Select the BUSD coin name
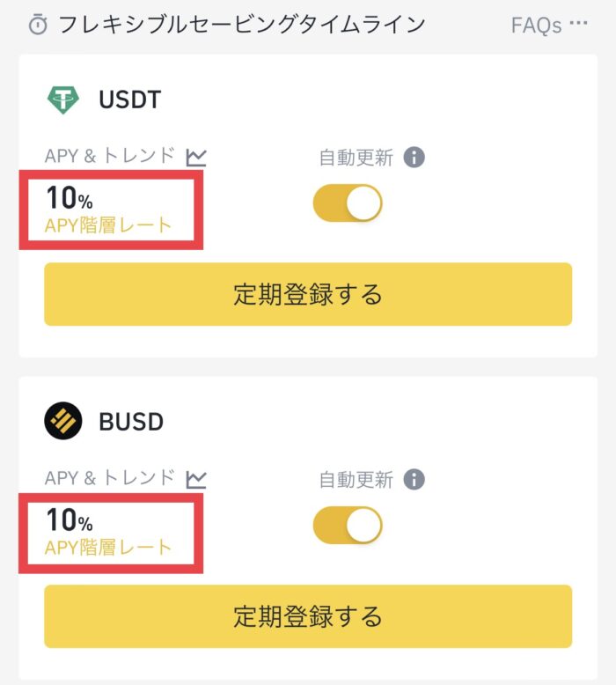 click(131, 422)
